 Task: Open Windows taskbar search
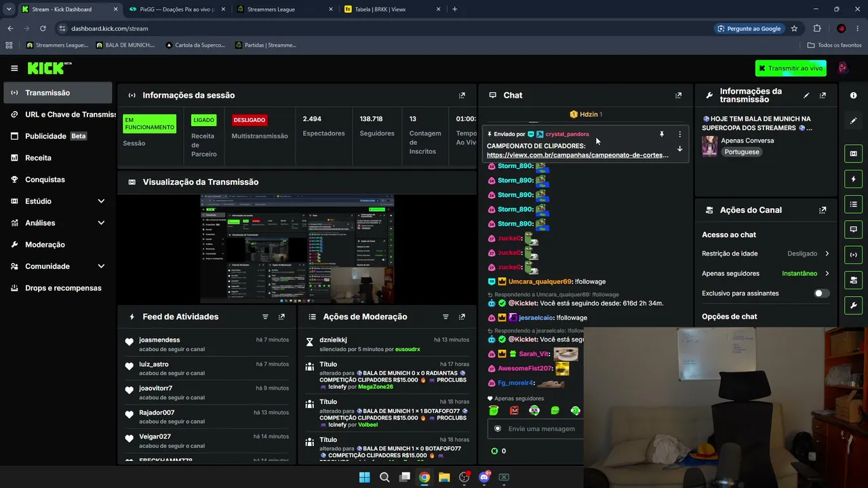384,477
